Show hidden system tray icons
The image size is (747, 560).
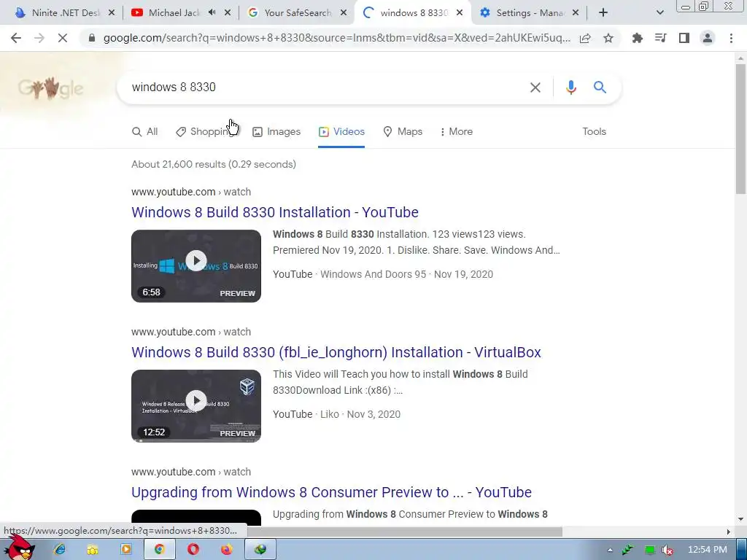click(610, 550)
